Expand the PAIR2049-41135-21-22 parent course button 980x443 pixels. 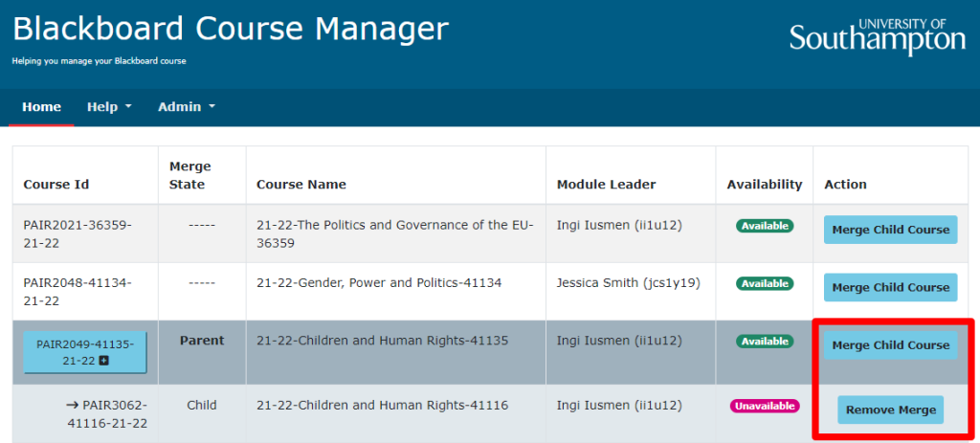[85, 352]
